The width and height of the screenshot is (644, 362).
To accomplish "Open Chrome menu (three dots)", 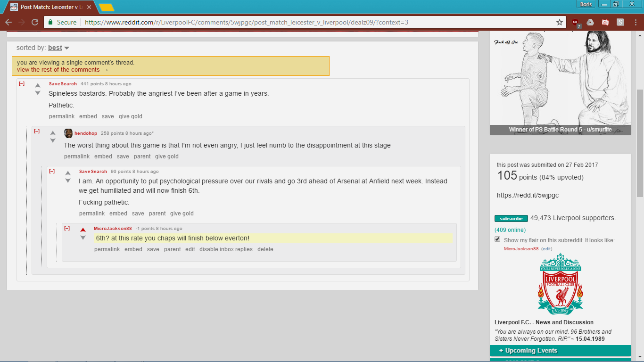I will click(636, 22).
